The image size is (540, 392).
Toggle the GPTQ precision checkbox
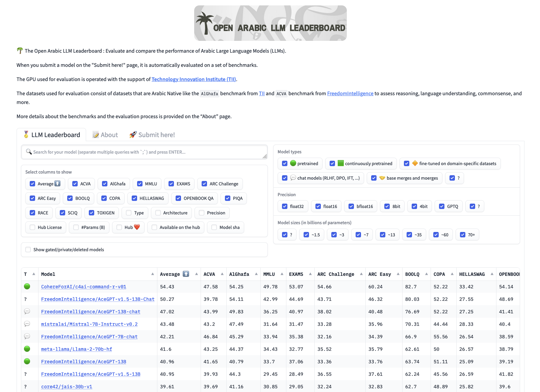442,206
